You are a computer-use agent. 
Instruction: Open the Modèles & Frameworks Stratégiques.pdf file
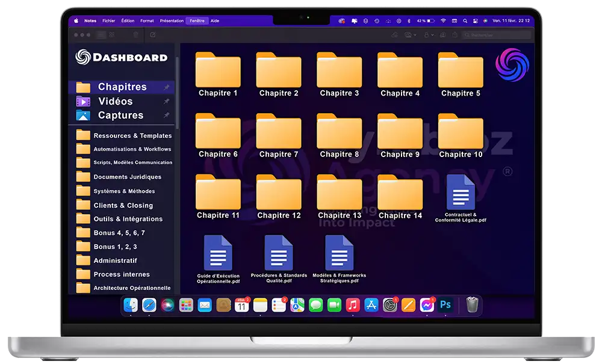[x=339, y=253]
